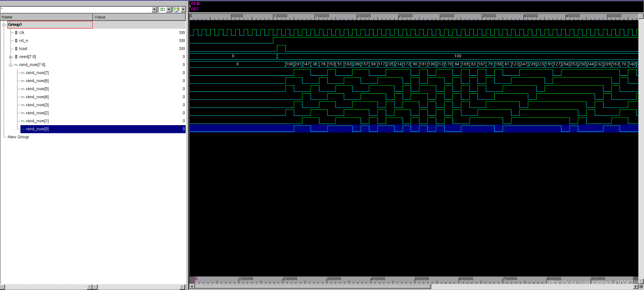Click the seed value 100 segment

pyautogui.click(x=457, y=56)
